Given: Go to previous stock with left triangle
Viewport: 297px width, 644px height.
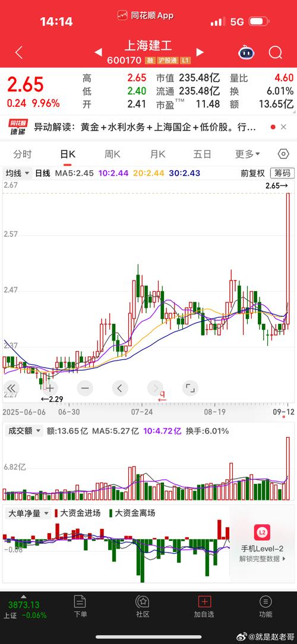Looking at the screenshot, I should click(98, 52).
